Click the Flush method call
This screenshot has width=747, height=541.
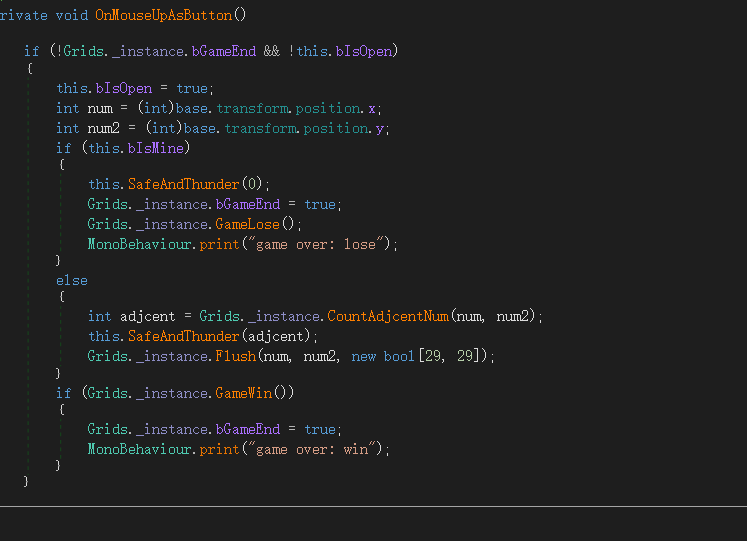click(x=236, y=356)
